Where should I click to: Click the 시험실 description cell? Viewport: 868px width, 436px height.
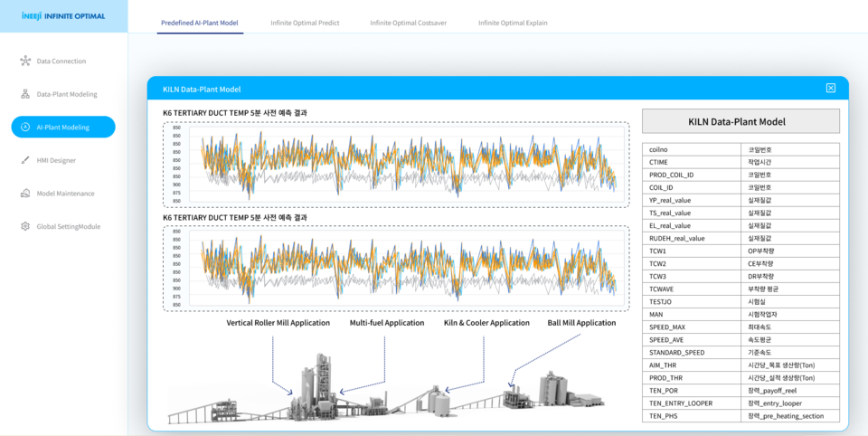click(790, 302)
